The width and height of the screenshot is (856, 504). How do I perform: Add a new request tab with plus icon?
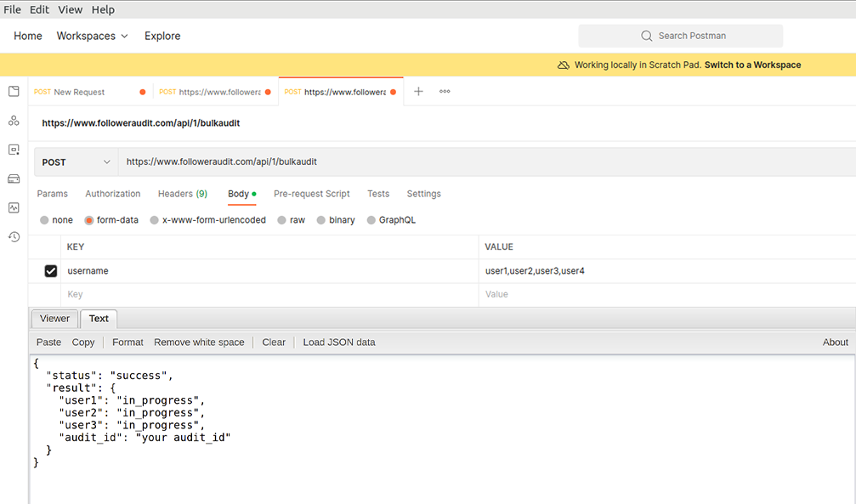click(x=418, y=91)
